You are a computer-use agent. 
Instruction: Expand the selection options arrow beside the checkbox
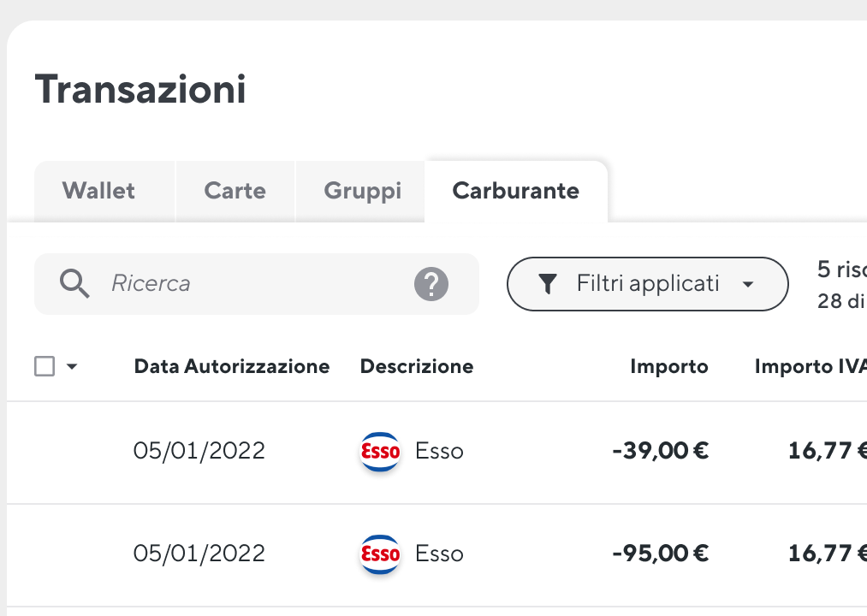[72, 366]
